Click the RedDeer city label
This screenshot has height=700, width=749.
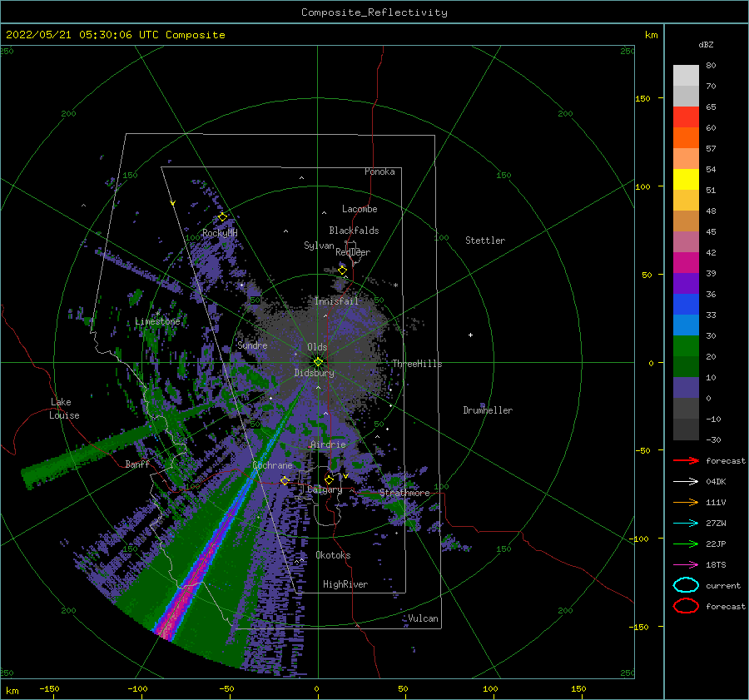tap(353, 252)
